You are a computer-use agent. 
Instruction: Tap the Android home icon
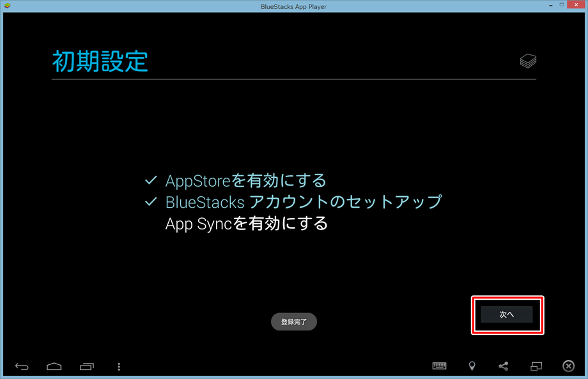click(54, 366)
